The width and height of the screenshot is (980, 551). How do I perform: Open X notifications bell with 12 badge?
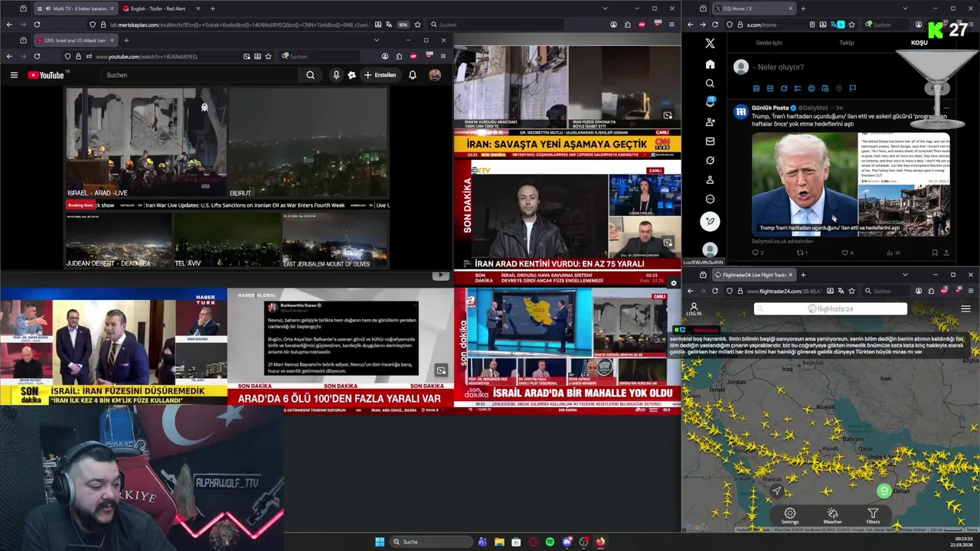pyautogui.click(x=710, y=103)
